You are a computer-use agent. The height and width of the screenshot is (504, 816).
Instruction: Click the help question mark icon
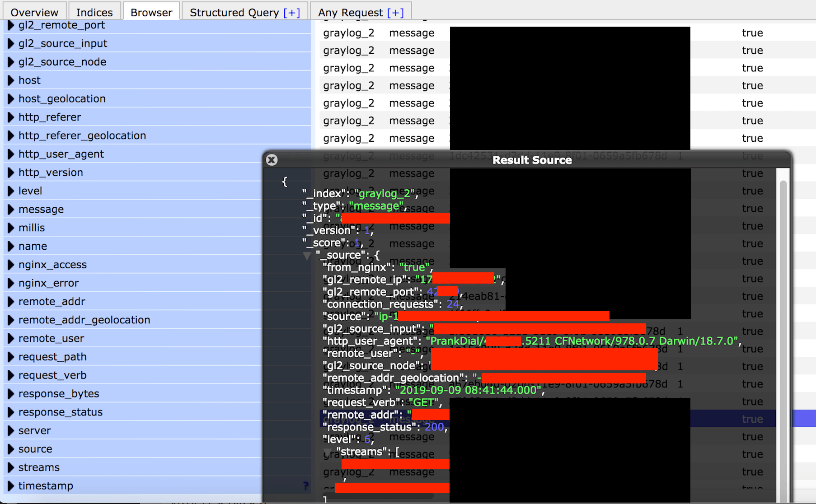pyautogui.click(x=306, y=485)
